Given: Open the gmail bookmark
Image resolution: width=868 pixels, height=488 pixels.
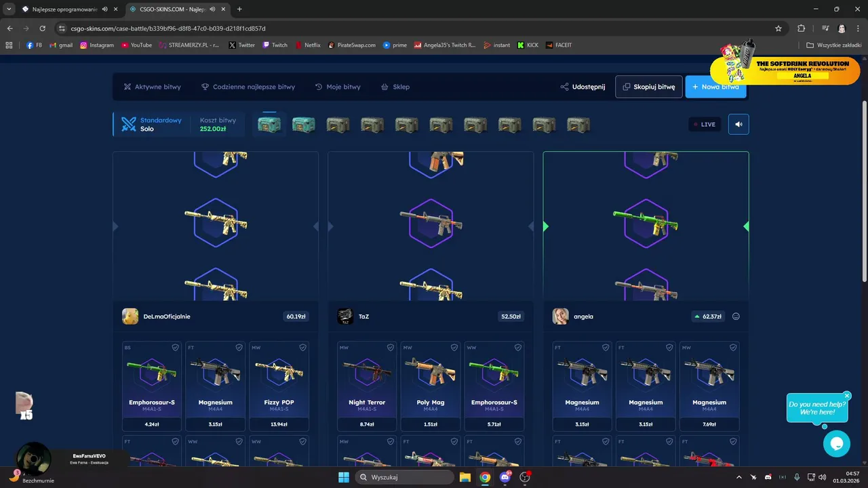Looking at the screenshot, I should click(x=61, y=45).
